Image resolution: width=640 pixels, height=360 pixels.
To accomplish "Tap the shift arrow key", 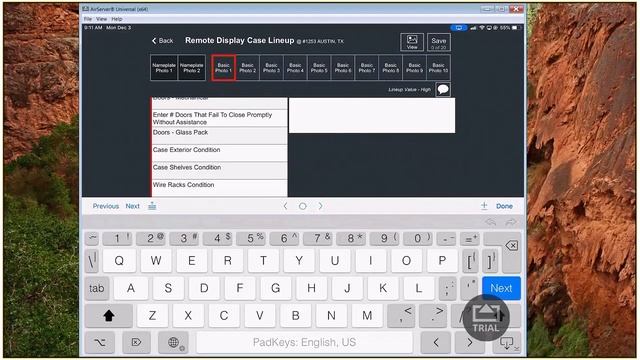I will coord(109,316).
